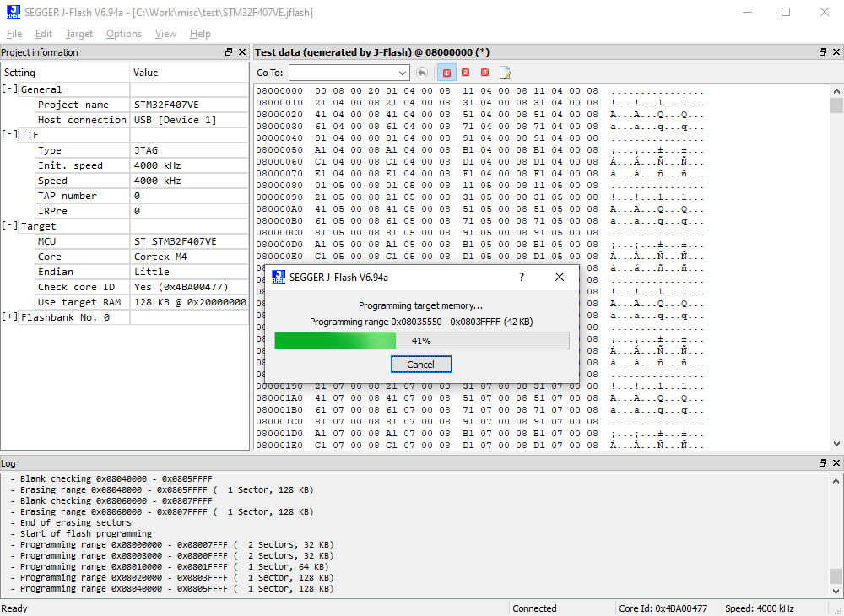The width and height of the screenshot is (844, 616).
Task: Close the Project information panel
Action: [243, 52]
